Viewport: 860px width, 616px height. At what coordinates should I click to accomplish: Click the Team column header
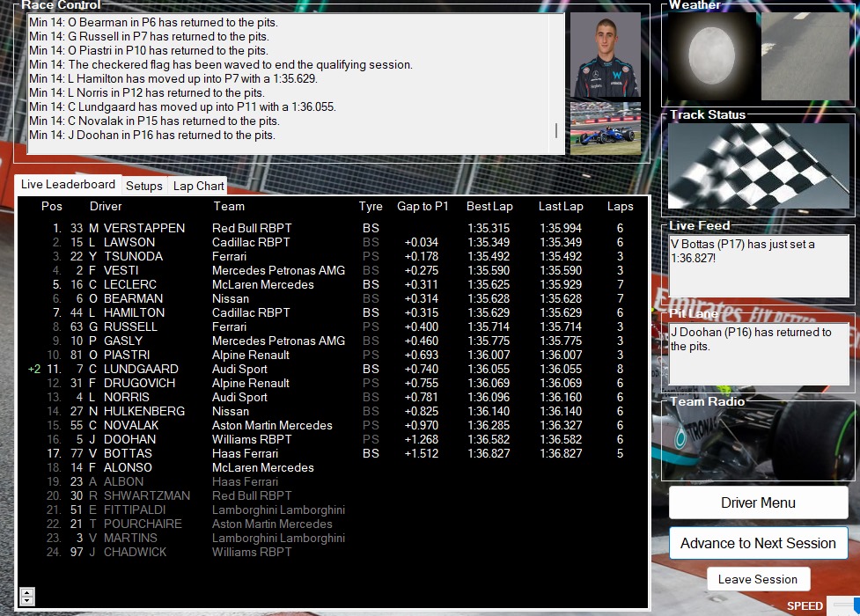(x=229, y=206)
